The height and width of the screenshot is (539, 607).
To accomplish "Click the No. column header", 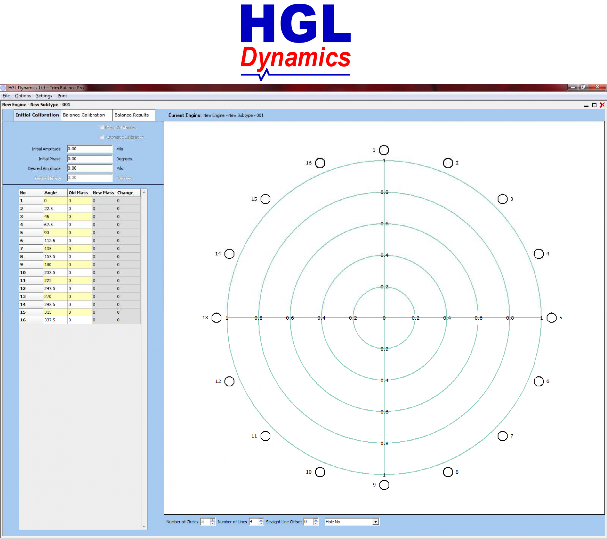I will pyautogui.click(x=31, y=192).
